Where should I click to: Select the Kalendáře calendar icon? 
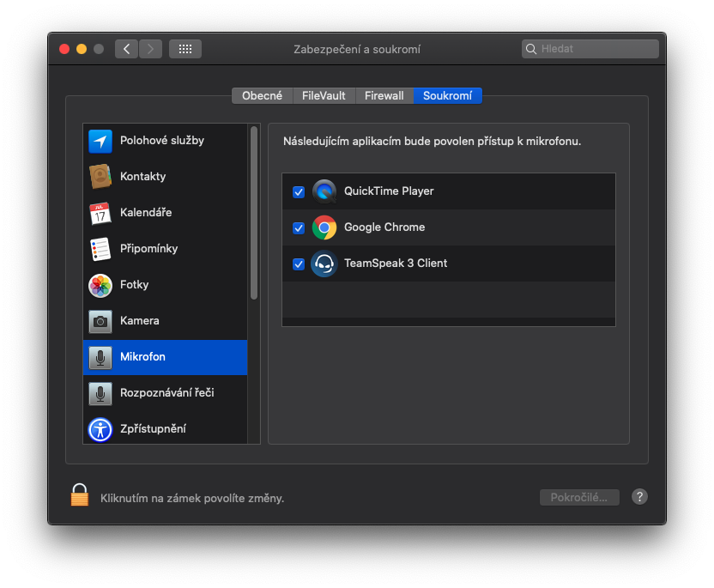coord(100,213)
